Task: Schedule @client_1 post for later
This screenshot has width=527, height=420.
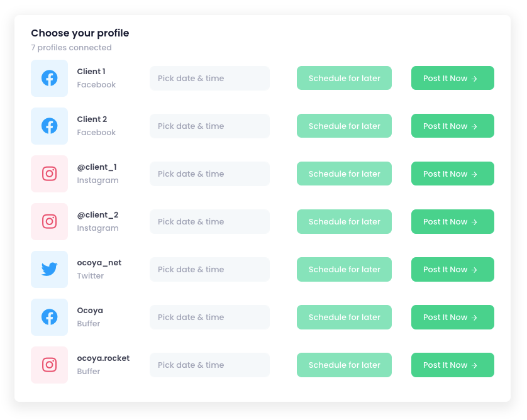Action: [344, 174]
